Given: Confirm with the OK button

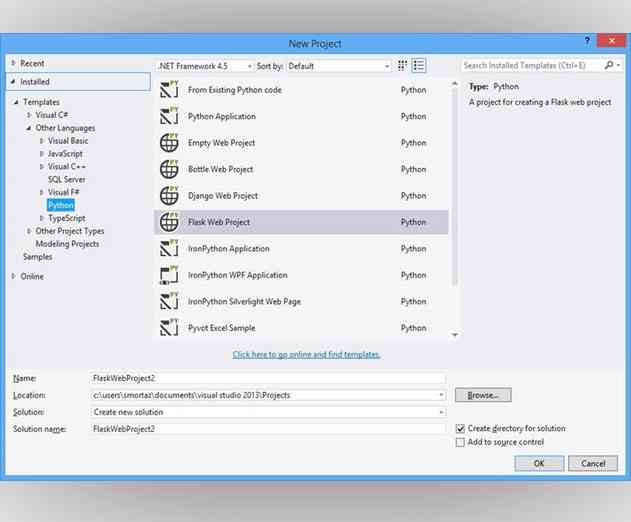Looking at the screenshot, I should point(539,463).
